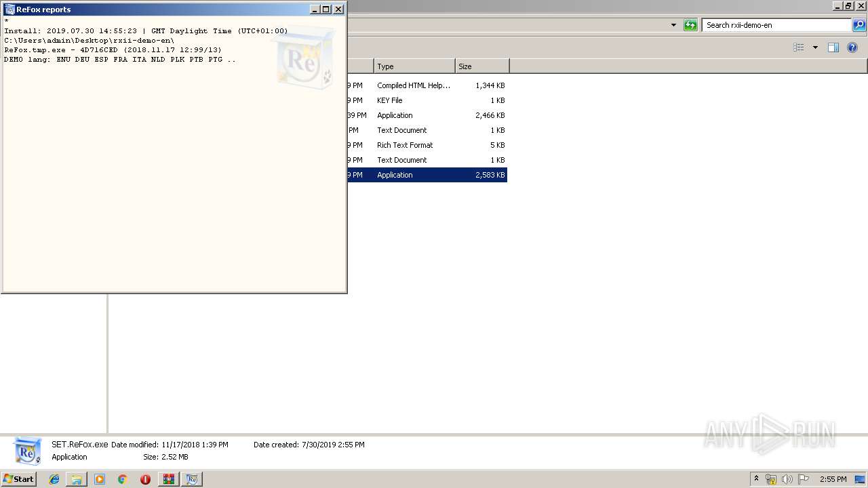Close the Explorer window
The width and height of the screenshot is (868, 488).
[x=861, y=6]
